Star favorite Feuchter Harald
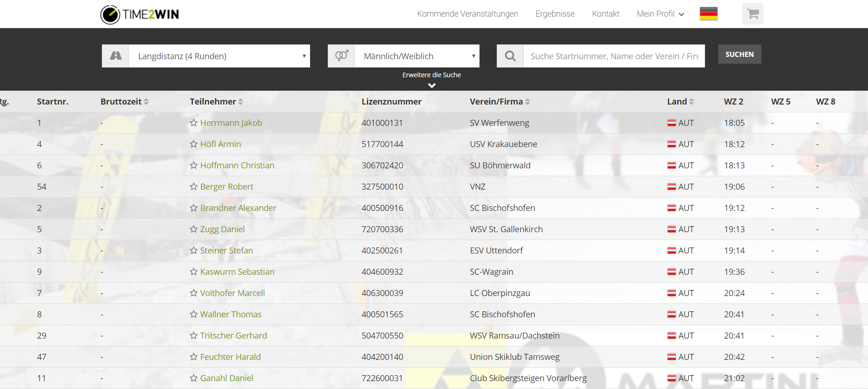Viewport: 868px width, 389px height. [194, 357]
